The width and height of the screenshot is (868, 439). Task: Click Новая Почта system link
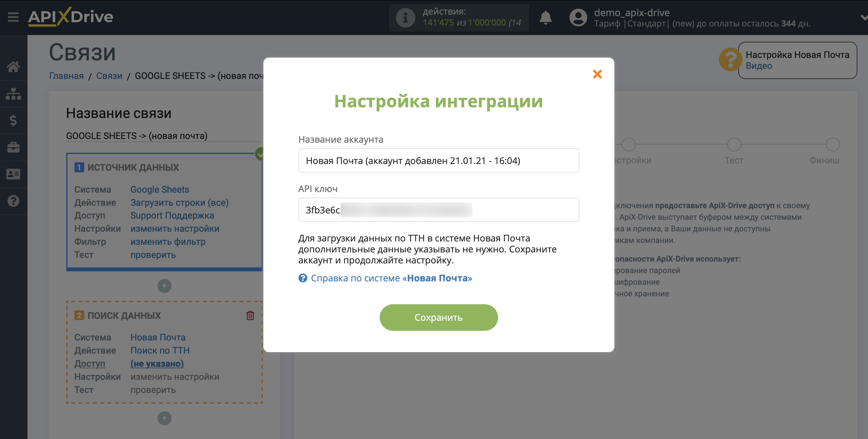pos(158,337)
